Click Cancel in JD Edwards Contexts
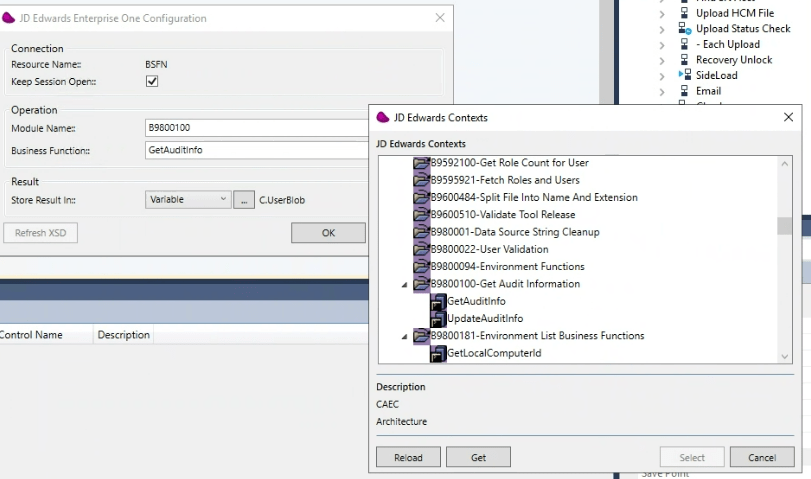The image size is (811, 479). click(762, 457)
